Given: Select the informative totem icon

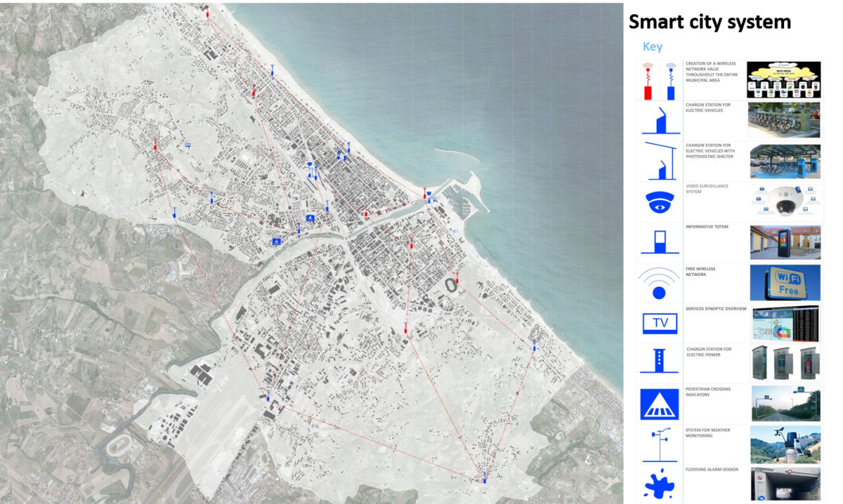Looking at the screenshot, I should click(x=659, y=242).
